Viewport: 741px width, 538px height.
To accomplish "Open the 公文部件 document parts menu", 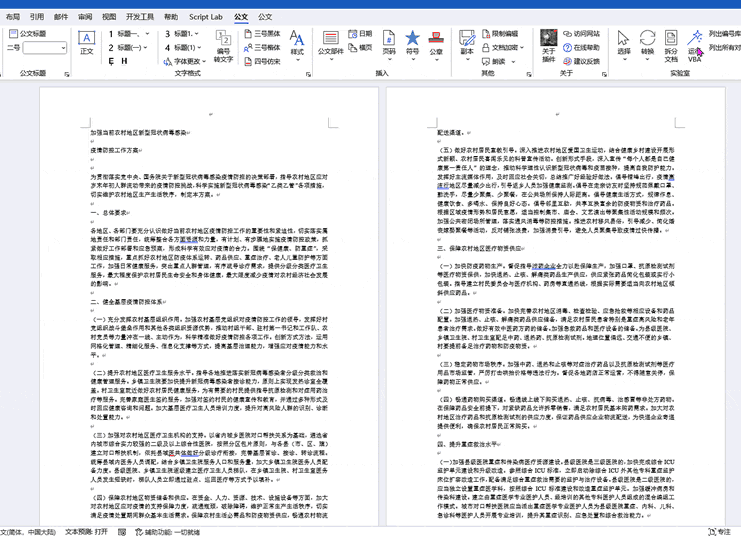I will pos(330,46).
